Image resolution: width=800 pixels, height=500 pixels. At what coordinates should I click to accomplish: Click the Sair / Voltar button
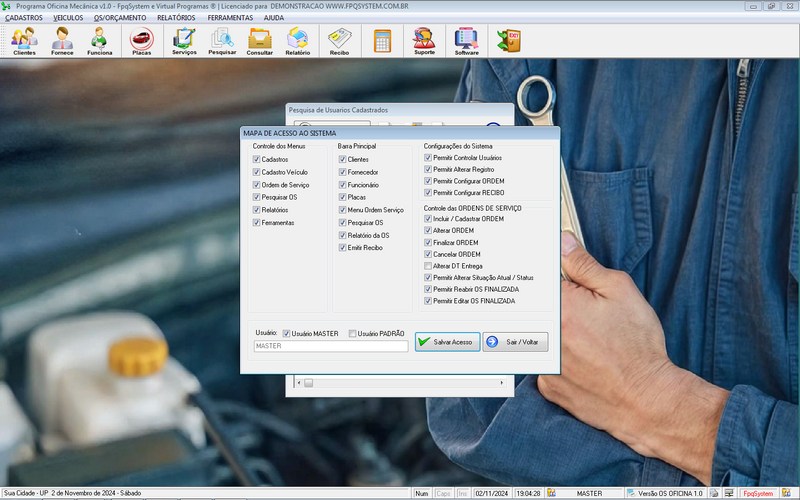pos(515,342)
